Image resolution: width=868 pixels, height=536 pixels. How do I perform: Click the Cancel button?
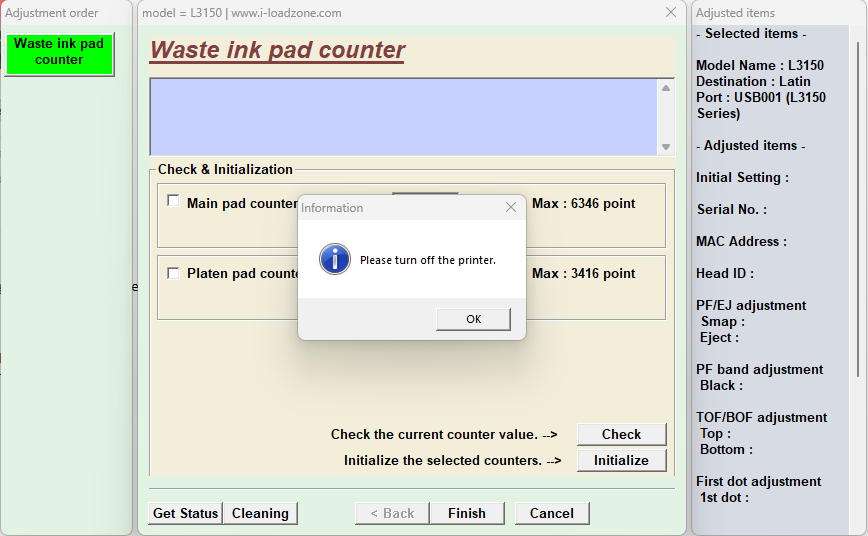[x=552, y=513]
